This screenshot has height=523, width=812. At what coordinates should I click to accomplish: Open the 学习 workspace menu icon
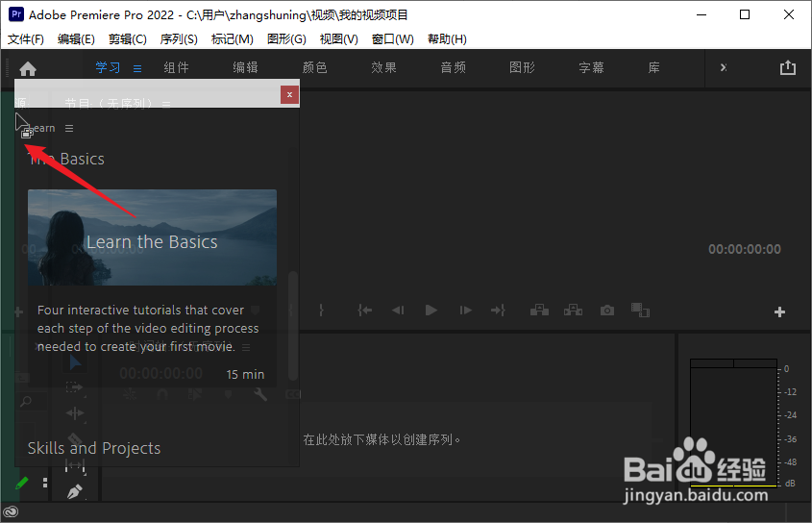[x=137, y=68]
